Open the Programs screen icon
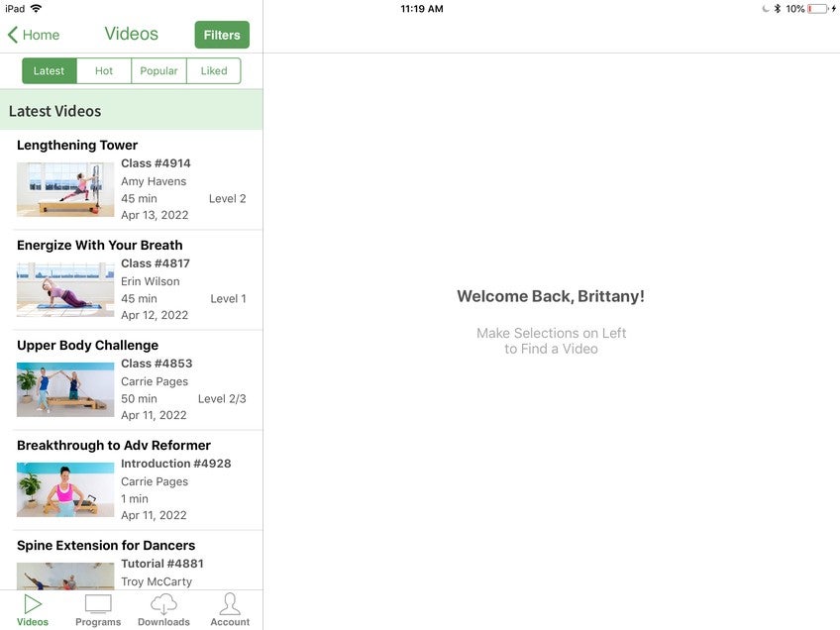 tap(98, 603)
